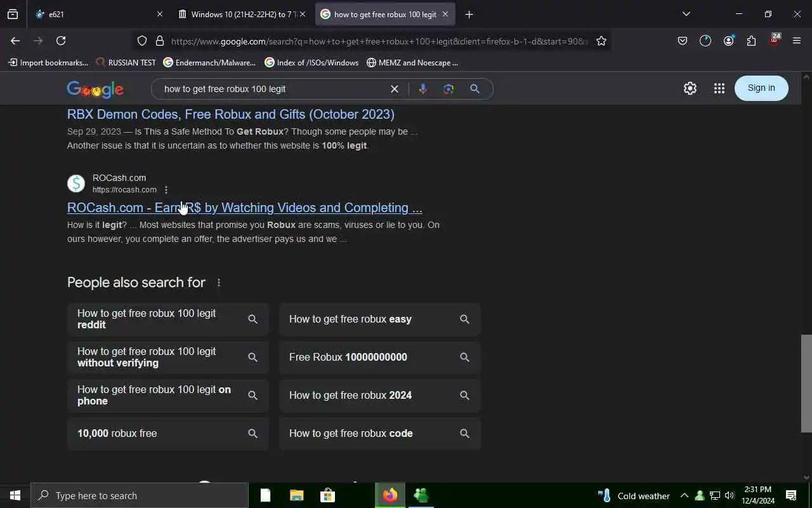Open People also search for options
This screenshot has height=508, width=812.
click(219, 283)
